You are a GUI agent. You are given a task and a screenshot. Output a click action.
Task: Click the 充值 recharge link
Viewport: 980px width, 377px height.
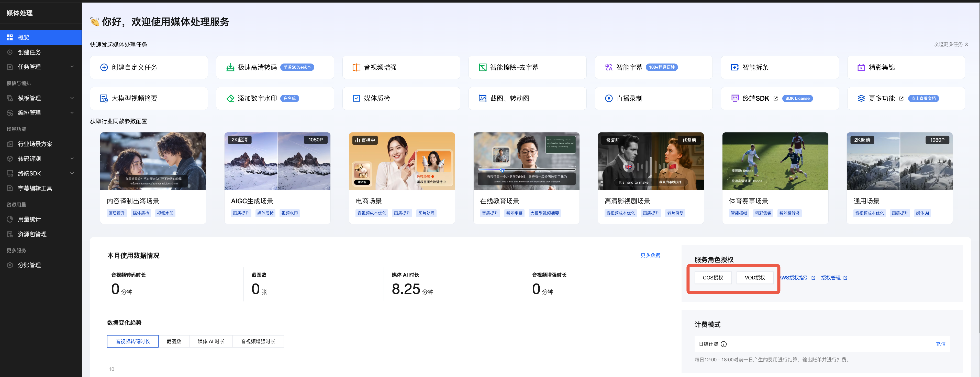click(940, 344)
